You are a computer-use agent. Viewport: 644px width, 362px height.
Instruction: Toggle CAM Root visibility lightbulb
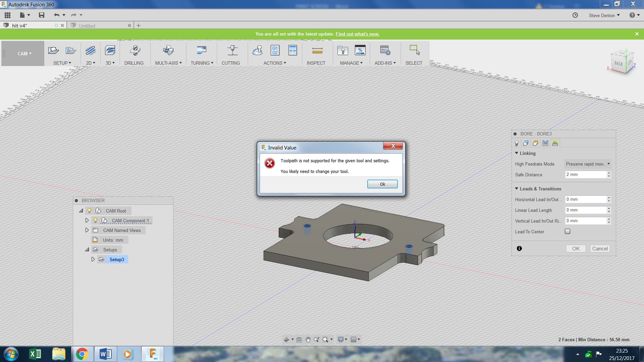tap(89, 211)
